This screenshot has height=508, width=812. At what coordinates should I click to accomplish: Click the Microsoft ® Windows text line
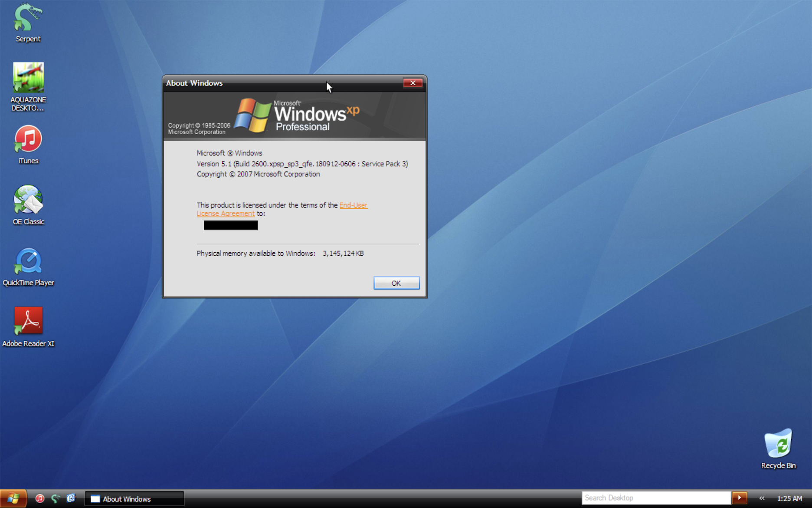229,153
